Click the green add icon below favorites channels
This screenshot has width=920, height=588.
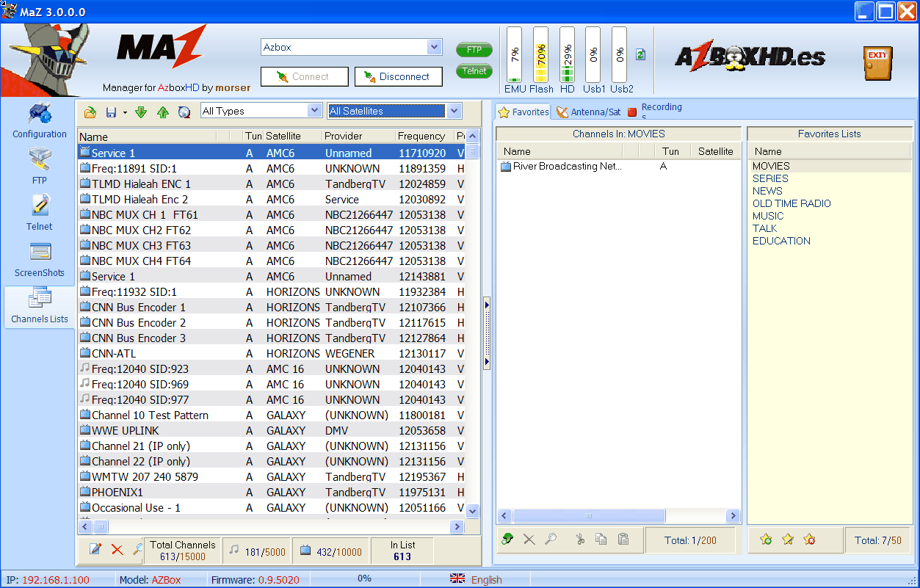[507, 540]
